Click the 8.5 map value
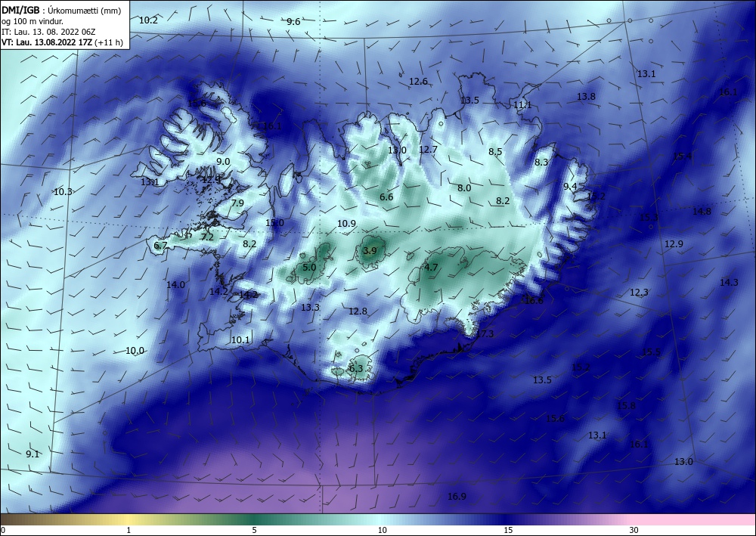Viewport: 756px width, 536px height. 495,151
